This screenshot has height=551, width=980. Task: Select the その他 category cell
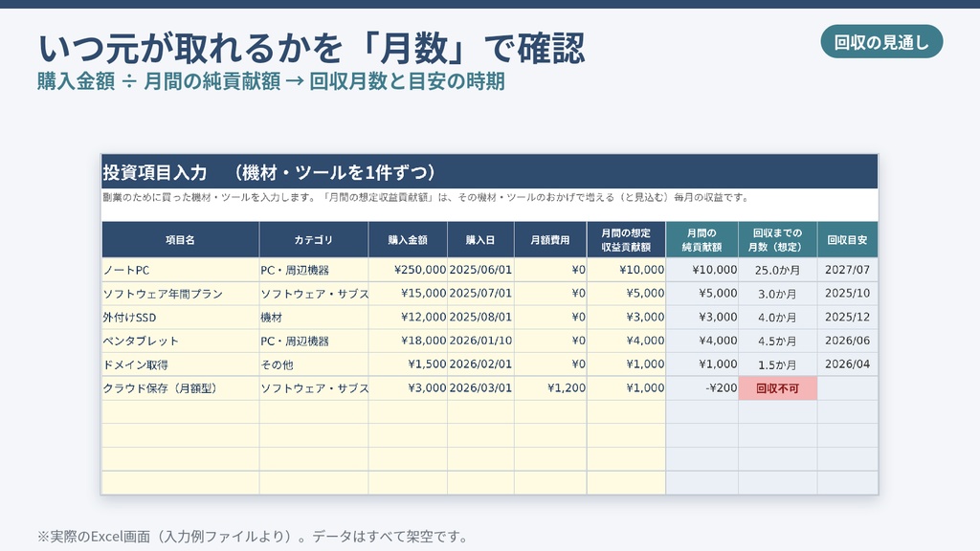314,364
